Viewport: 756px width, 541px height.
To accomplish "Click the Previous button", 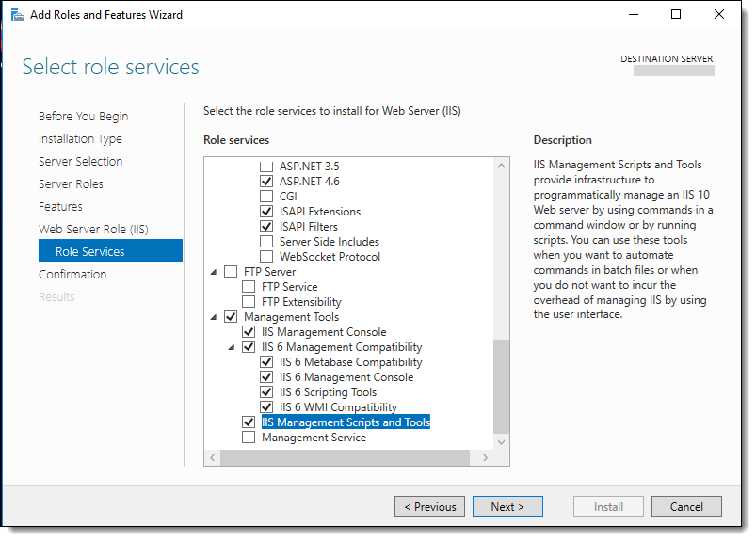I will pos(429,506).
